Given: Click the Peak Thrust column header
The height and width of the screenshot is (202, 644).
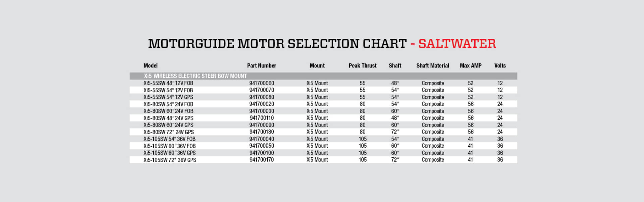Looking at the screenshot, I should click(x=363, y=66).
